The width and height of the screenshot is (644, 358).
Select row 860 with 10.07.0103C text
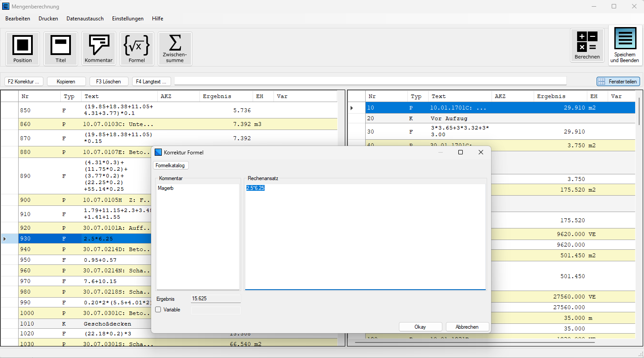click(x=169, y=124)
